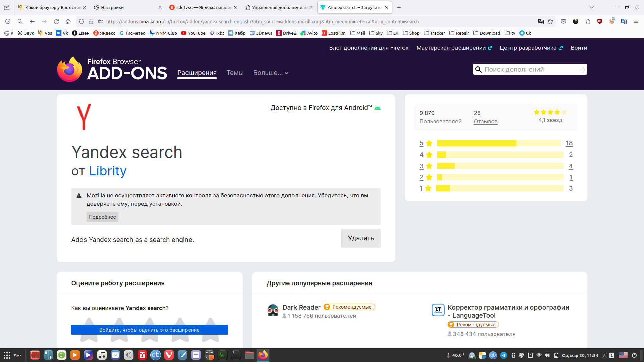Open the Больше… dropdown menu
The height and width of the screenshot is (362, 644).
pyautogui.click(x=271, y=73)
